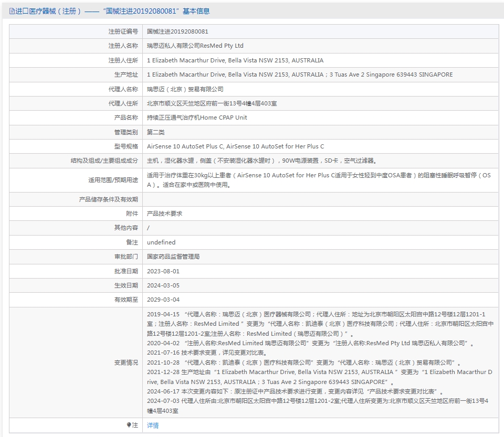Click the bulb icon beside 注
The width and height of the screenshot is (504, 437).
pyautogui.click(x=129, y=425)
